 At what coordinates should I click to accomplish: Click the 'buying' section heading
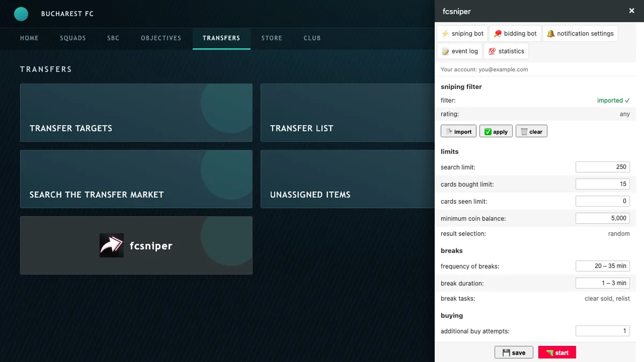click(451, 316)
